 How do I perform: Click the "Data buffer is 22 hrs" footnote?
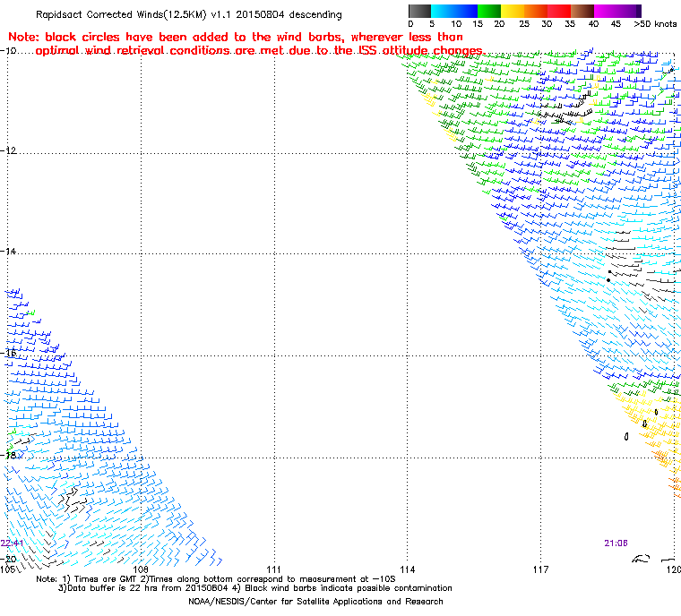(x=255, y=588)
